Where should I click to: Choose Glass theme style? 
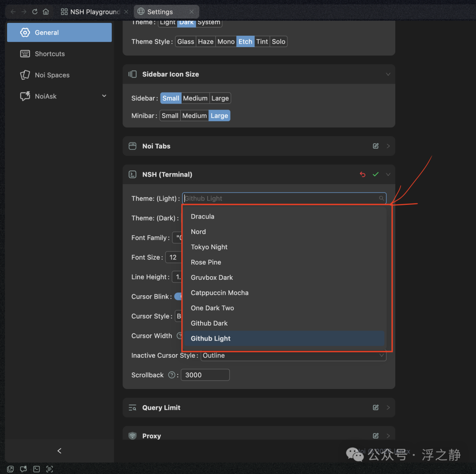(x=186, y=41)
